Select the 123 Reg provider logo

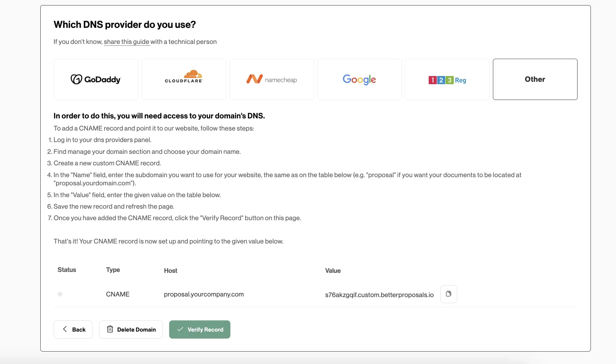click(447, 80)
